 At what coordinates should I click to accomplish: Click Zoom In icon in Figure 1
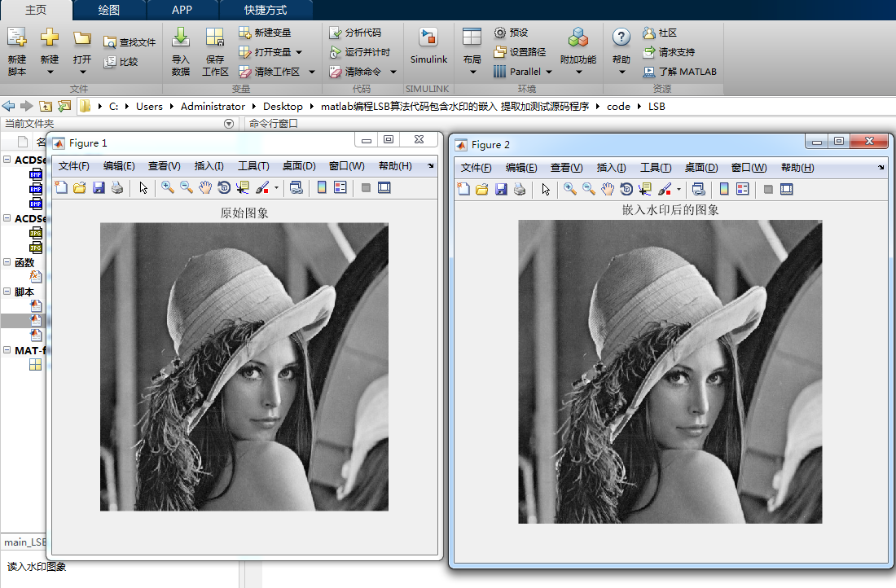pos(168,187)
